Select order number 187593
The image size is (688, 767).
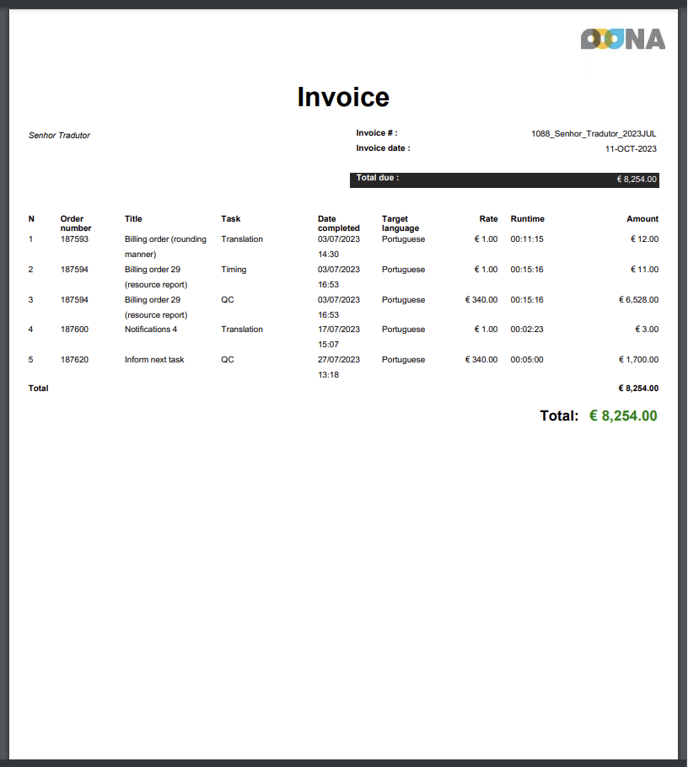point(74,239)
